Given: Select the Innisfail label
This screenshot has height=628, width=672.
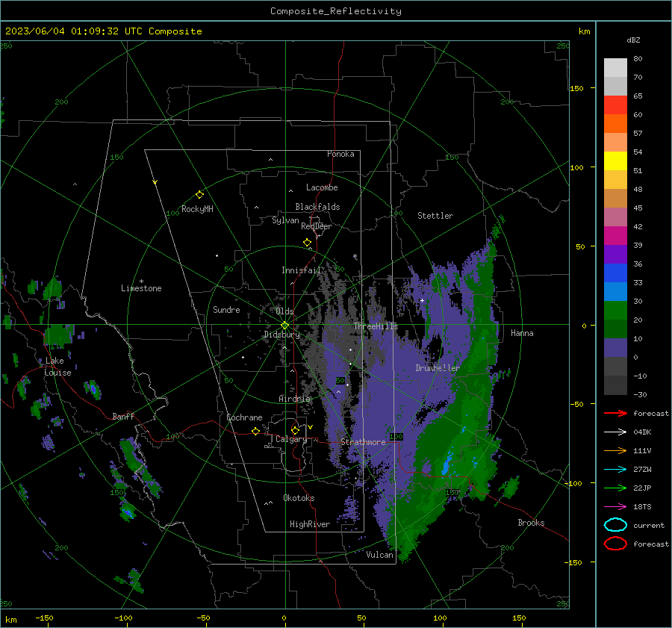Looking at the screenshot, I should tap(301, 270).
